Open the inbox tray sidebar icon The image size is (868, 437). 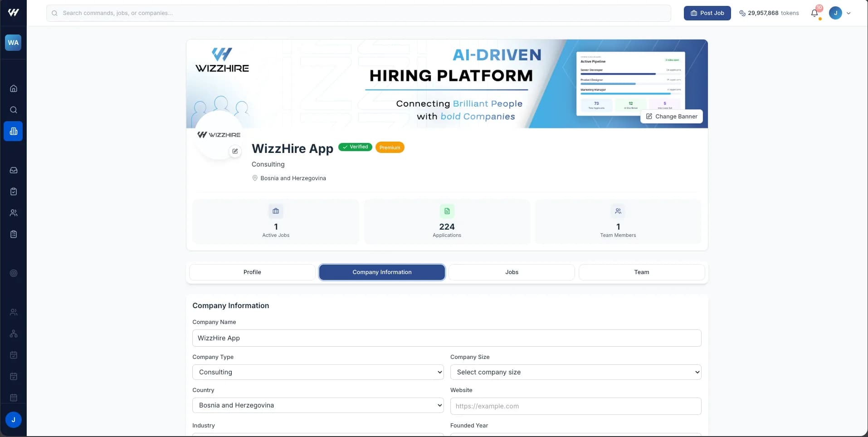click(14, 170)
